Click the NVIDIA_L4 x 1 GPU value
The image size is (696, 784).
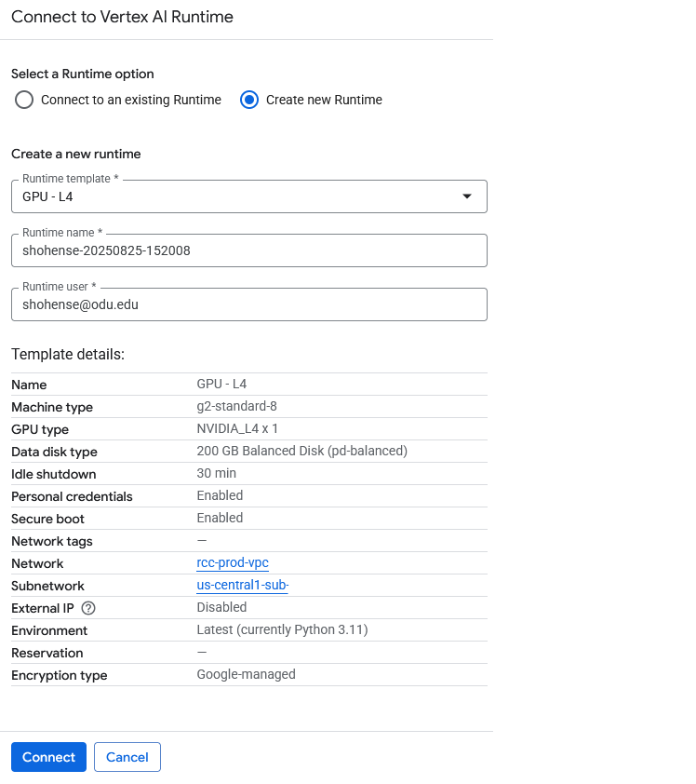coord(237,428)
